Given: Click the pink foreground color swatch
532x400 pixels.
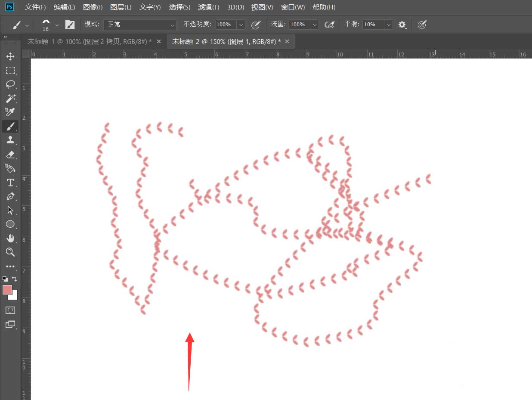Looking at the screenshot, I should pos(6,289).
